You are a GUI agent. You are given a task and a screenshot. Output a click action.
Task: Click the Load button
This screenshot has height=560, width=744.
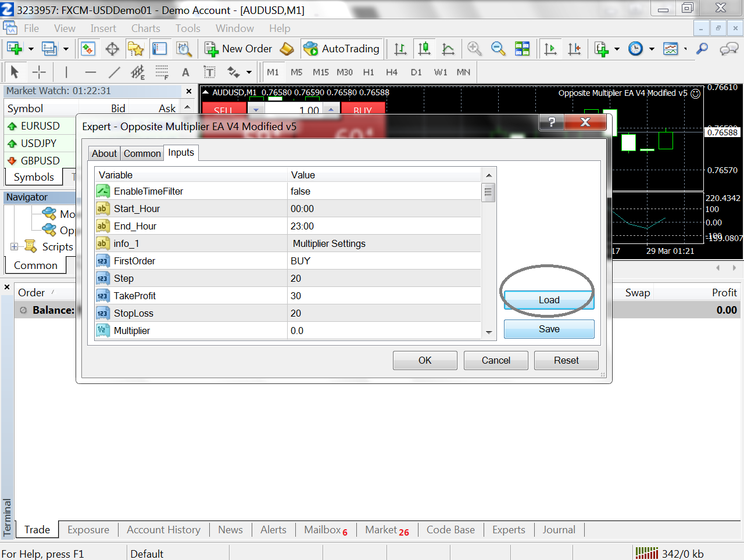(x=549, y=300)
